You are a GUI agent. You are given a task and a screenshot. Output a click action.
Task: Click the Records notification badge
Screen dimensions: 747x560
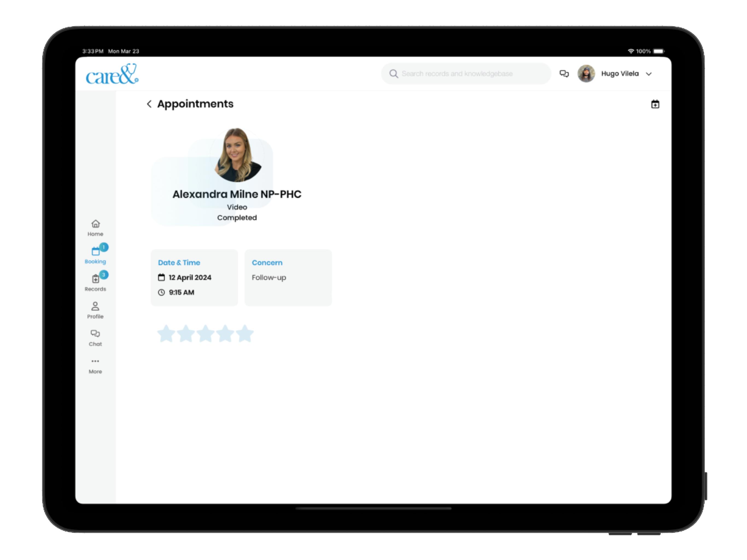104,275
